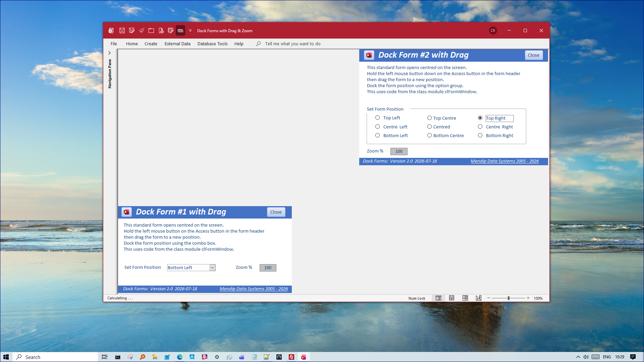The height and width of the screenshot is (362, 644).
Task: Click the Zoom % field in Form #1
Action: (268, 267)
